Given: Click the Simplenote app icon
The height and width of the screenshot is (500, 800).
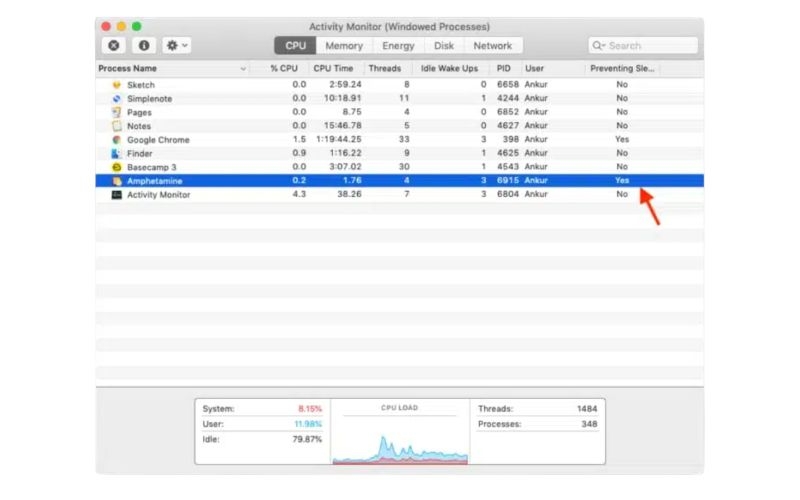Looking at the screenshot, I should click(x=117, y=98).
